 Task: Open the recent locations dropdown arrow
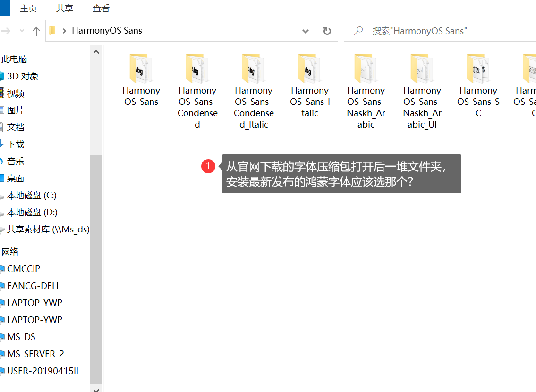tap(22, 31)
